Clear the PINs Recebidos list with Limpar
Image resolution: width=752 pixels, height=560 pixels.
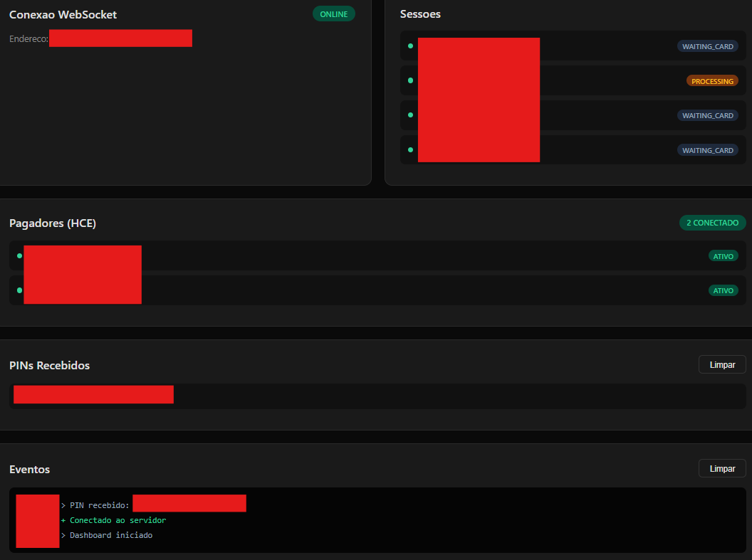click(x=722, y=364)
